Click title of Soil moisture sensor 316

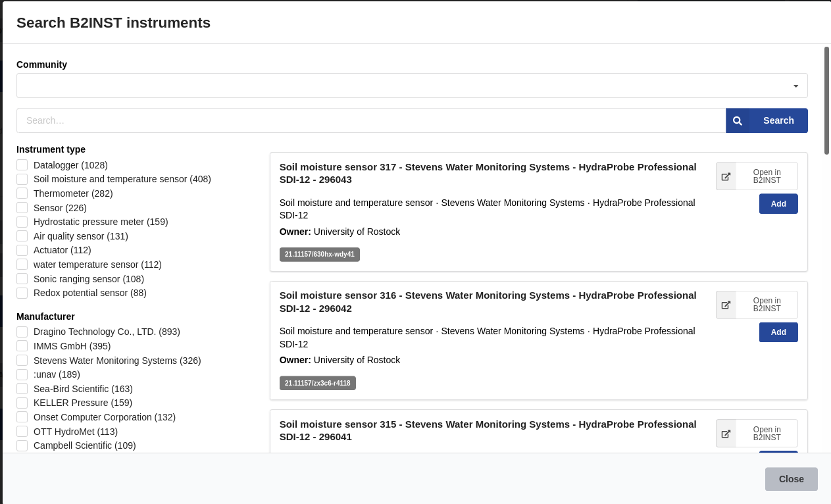click(x=488, y=302)
